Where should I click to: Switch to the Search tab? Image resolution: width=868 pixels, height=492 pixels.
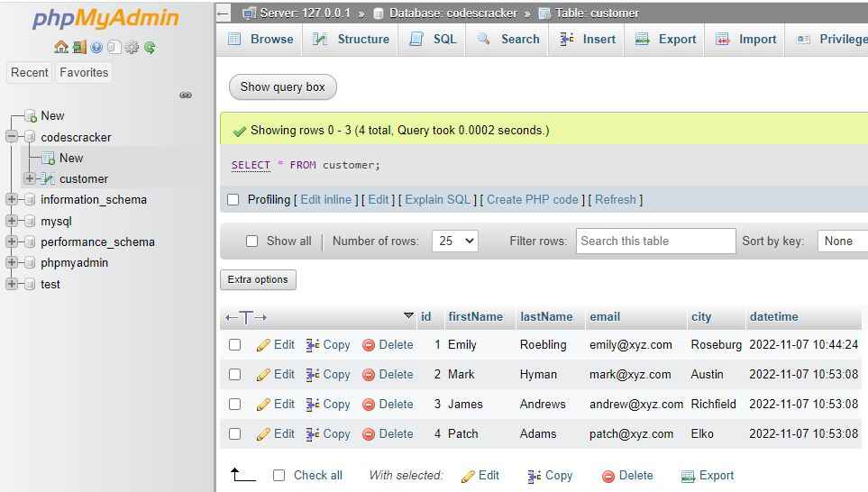click(507, 40)
